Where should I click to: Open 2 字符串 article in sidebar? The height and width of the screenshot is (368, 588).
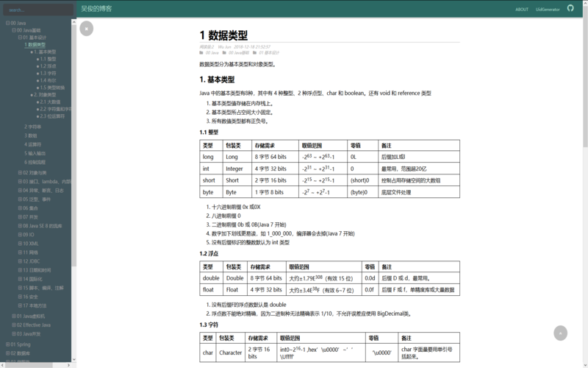(x=32, y=127)
